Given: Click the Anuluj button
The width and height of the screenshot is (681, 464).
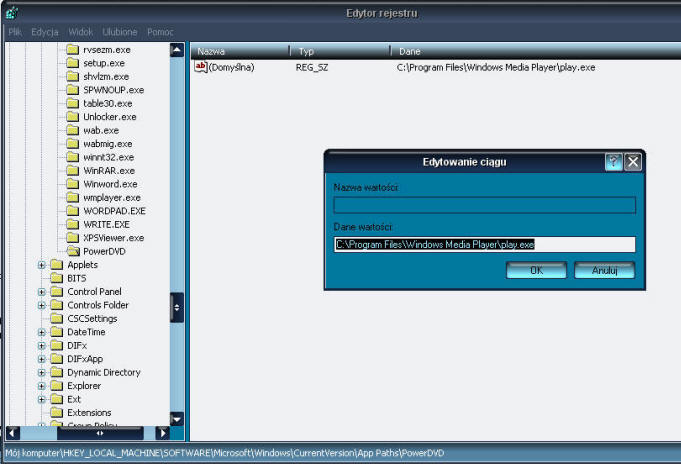Looking at the screenshot, I should pyautogui.click(x=604, y=270).
